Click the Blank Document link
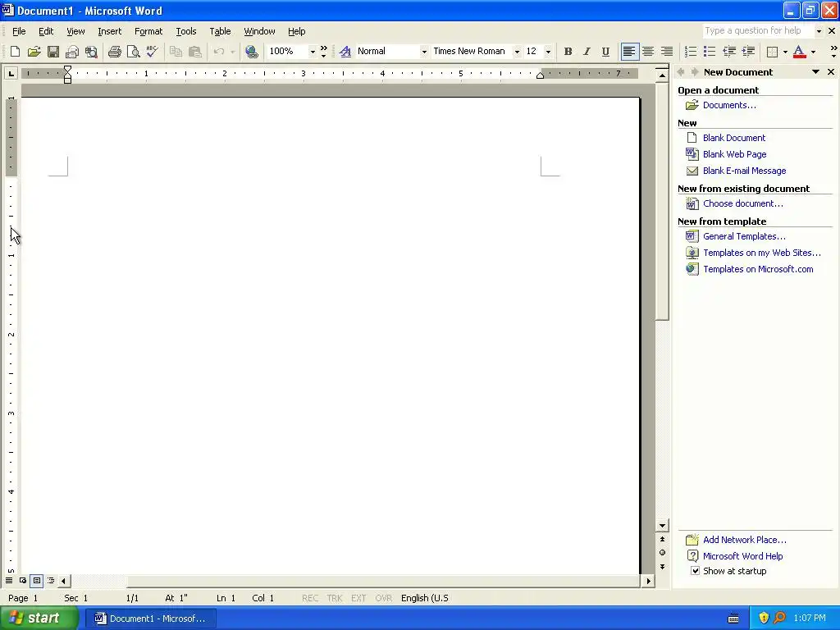 (734, 138)
